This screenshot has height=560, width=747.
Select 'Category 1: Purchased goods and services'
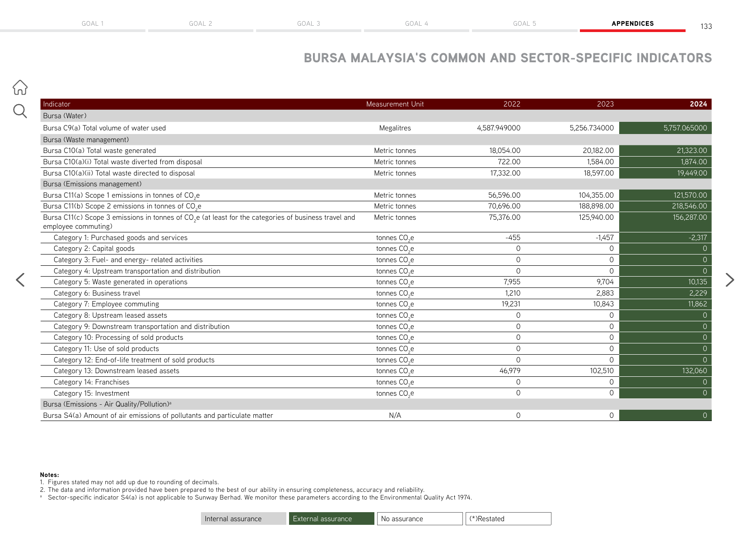pyautogui.click(x=121, y=238)
